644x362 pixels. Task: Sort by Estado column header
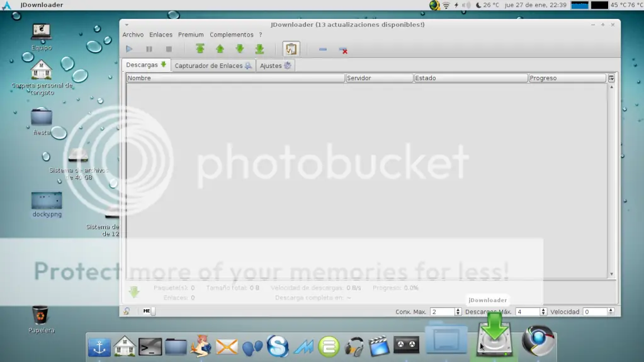pyautogui.click(x=470, y=78)
